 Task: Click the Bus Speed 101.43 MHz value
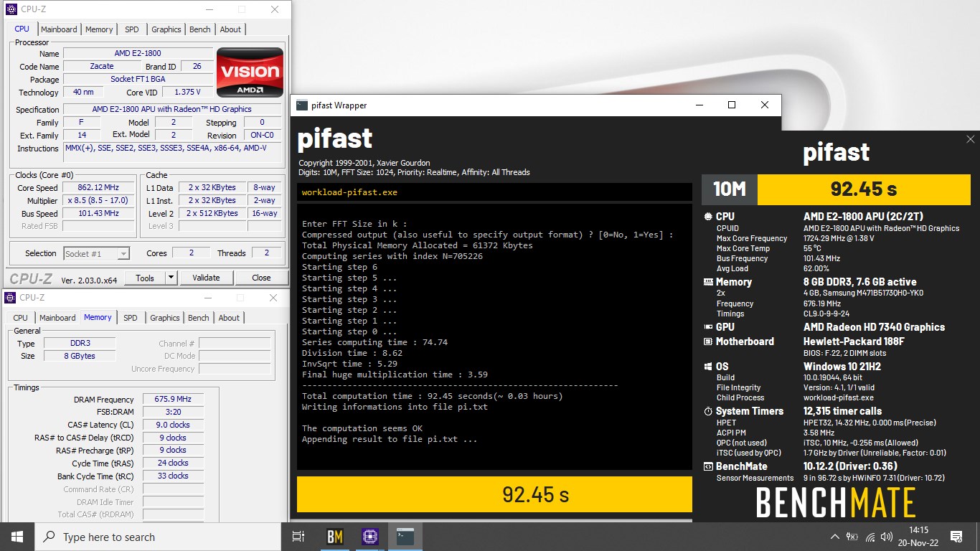pyautogui.click(x=99, y=213)
